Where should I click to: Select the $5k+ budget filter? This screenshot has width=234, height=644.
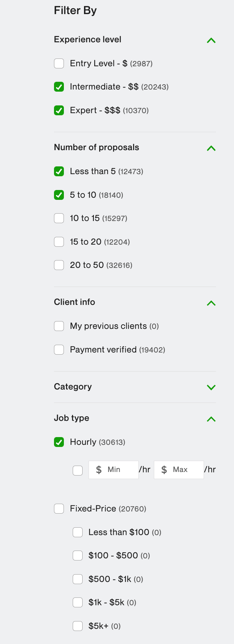78,626
